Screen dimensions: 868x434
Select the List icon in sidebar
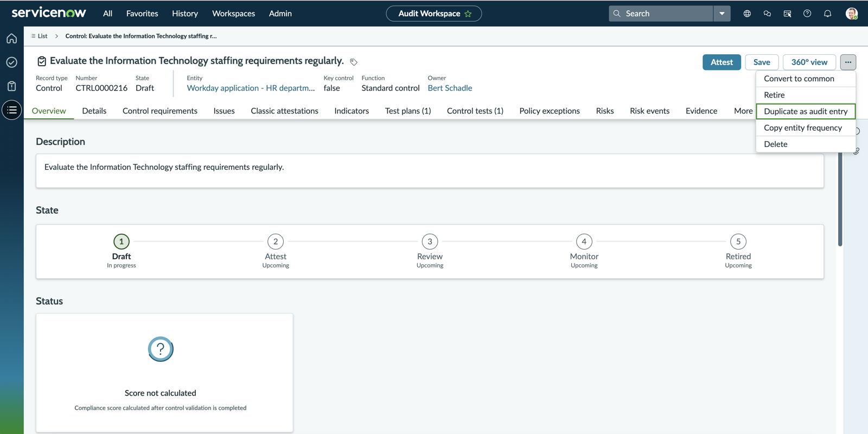pyautogui.click(x=11, y=110)
